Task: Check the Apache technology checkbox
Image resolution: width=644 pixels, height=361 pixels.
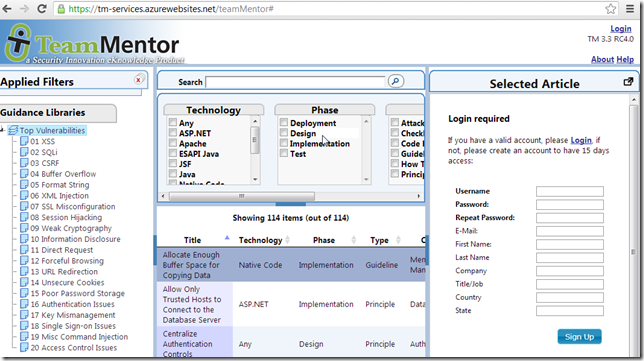Action: [173, 143]
